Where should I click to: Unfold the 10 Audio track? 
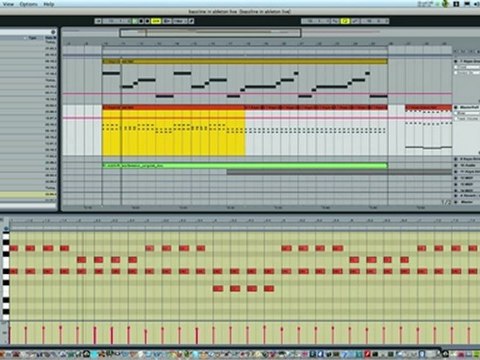pyautogui.click(x=456, y=165)
